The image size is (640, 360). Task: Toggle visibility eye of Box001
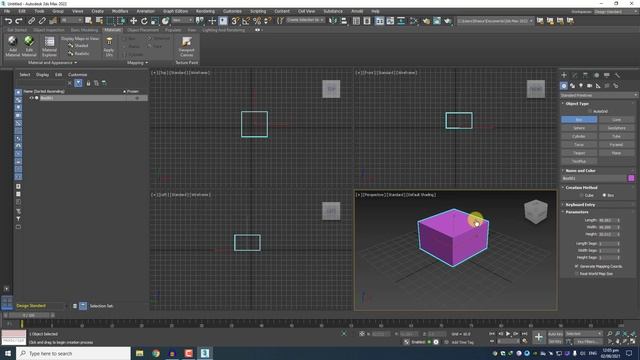point(31,98)
